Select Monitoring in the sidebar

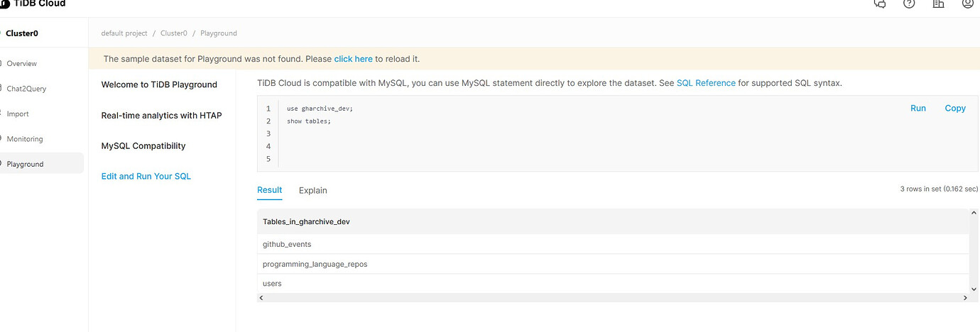click(x=25, y=139)
